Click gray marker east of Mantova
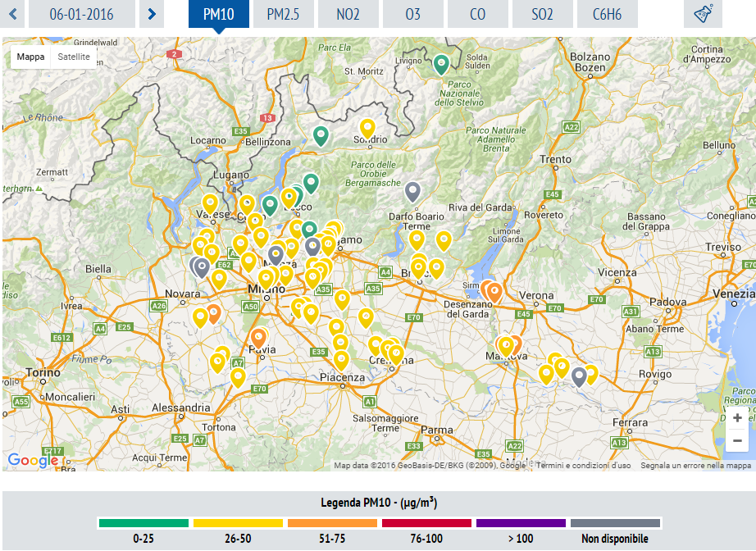Viewport: 756px width, 551px height. click(579, 376)
